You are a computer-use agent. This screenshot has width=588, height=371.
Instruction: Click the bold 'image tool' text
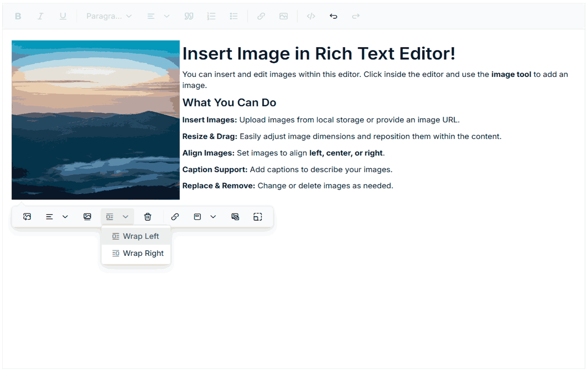[x=511, y=74]
